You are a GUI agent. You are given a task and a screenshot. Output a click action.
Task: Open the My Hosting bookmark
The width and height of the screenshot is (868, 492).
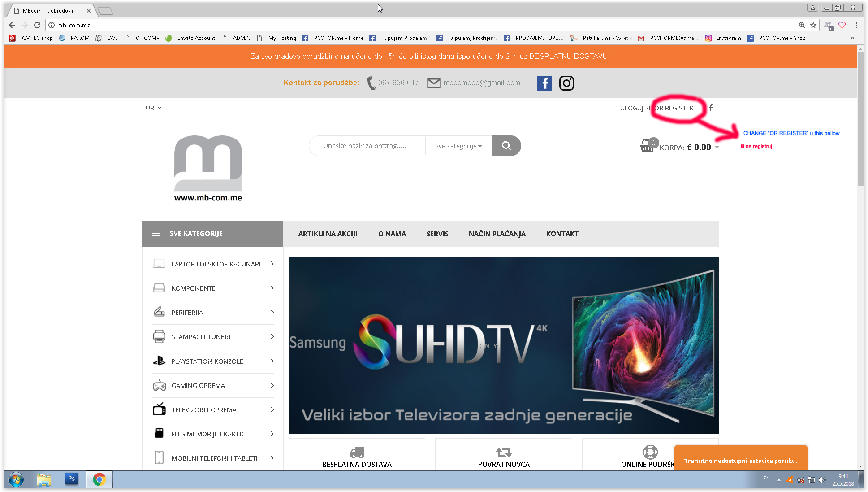[x=277, y=38]
